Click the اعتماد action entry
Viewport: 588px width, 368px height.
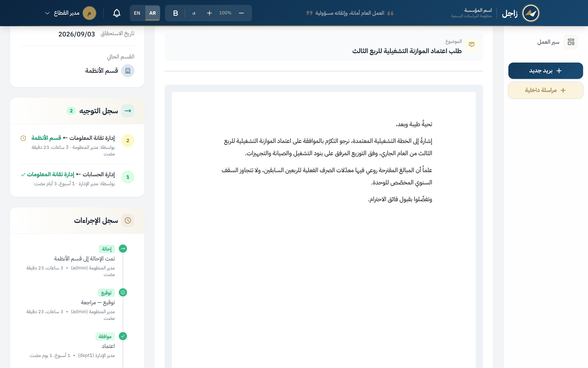pos(108,346)
